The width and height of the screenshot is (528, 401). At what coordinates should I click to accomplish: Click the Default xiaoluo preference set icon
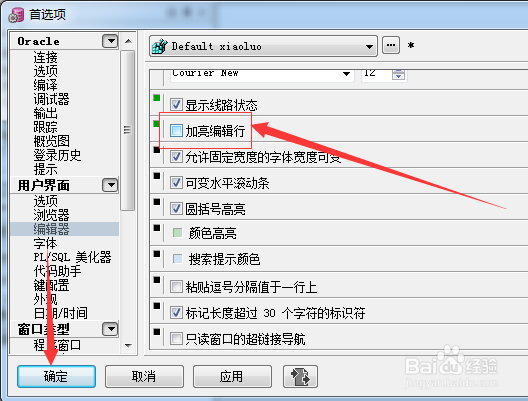(x=160, y=46)
